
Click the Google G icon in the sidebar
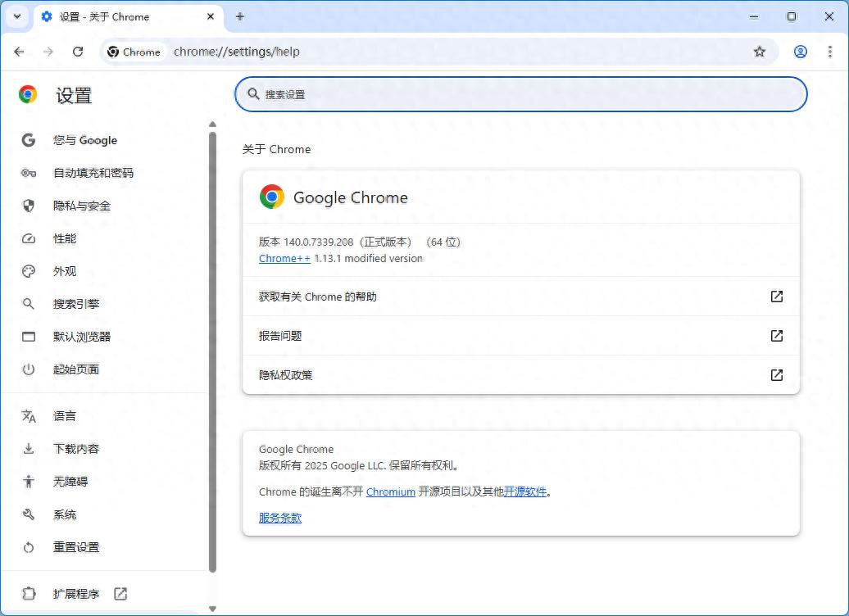click(x=29, y=140)
